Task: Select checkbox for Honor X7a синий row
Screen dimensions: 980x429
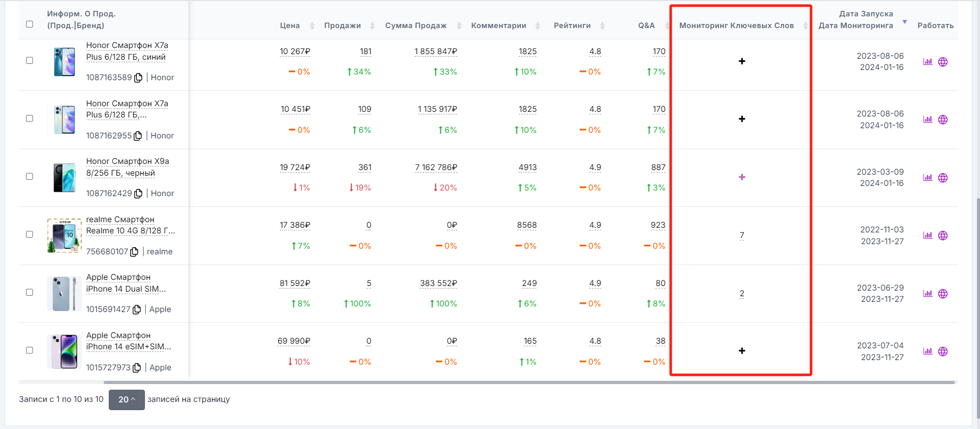Action: pyautogui.click(x=30, y=60)
